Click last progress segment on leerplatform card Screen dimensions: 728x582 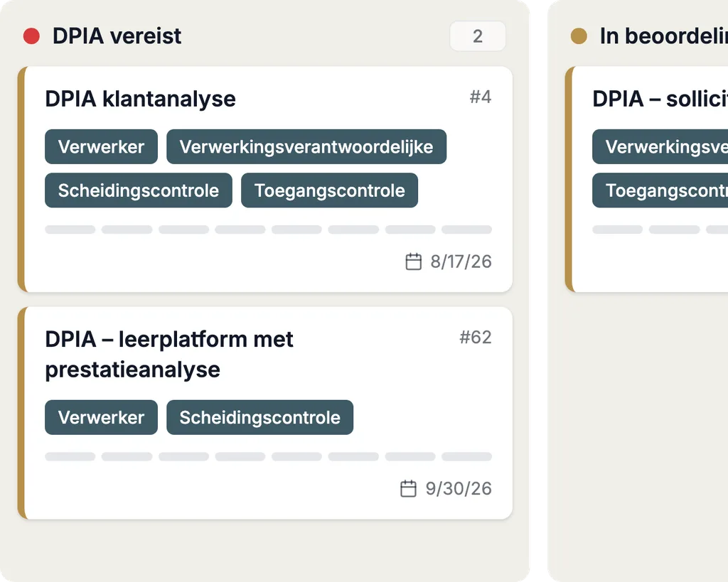[x=466, y=457]
